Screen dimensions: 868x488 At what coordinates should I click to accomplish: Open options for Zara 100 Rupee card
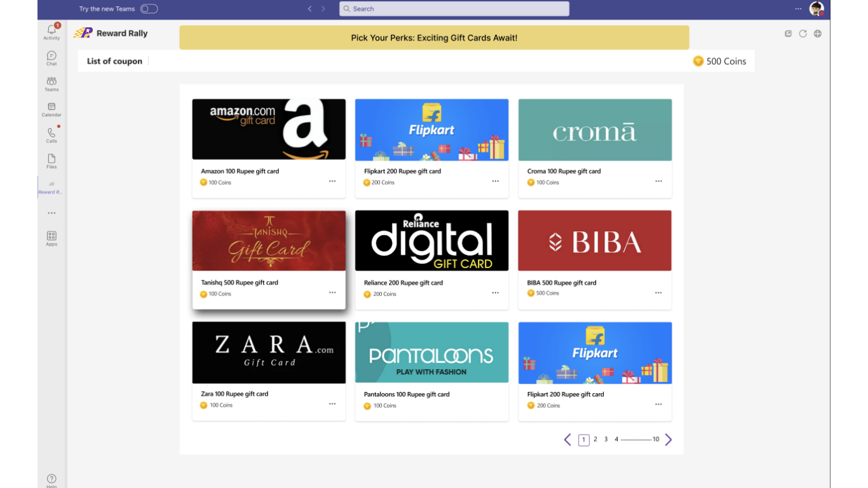pos(332,404)
